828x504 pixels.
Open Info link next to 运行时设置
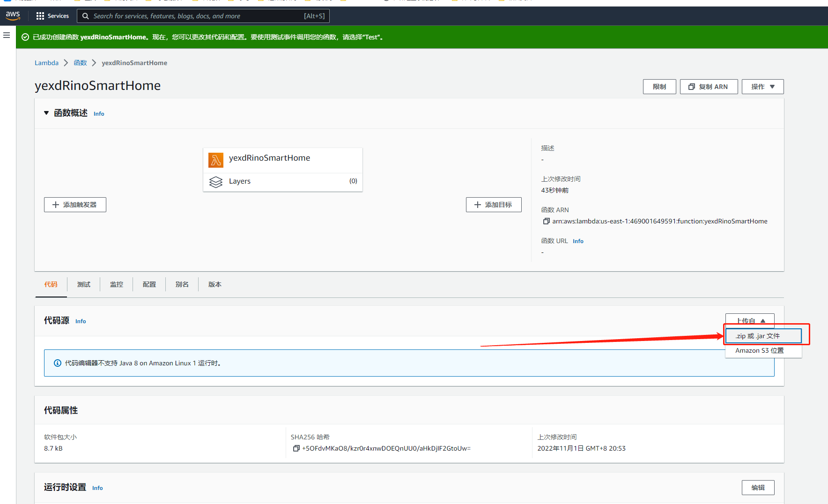click(97, 488)
